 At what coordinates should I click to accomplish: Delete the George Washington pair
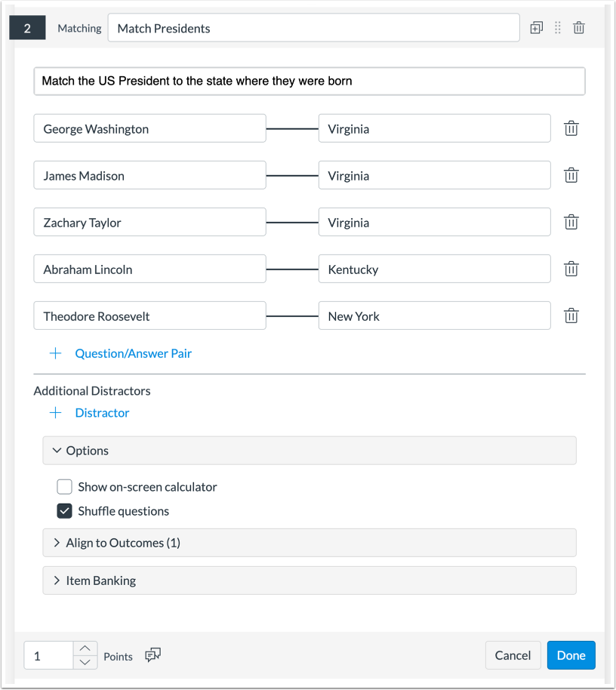pyautogui.click(x=571, y=128)
